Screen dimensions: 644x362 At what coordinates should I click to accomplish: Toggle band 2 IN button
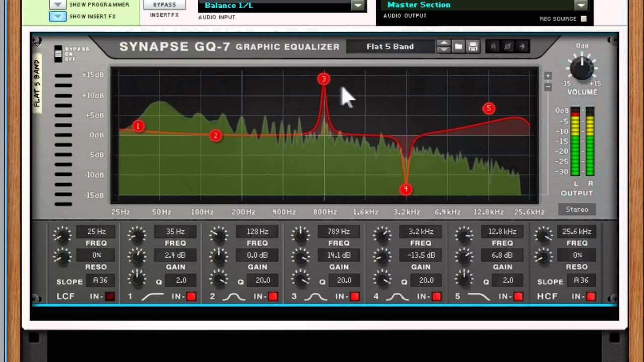pyautogui.click(x=273, y=297)
